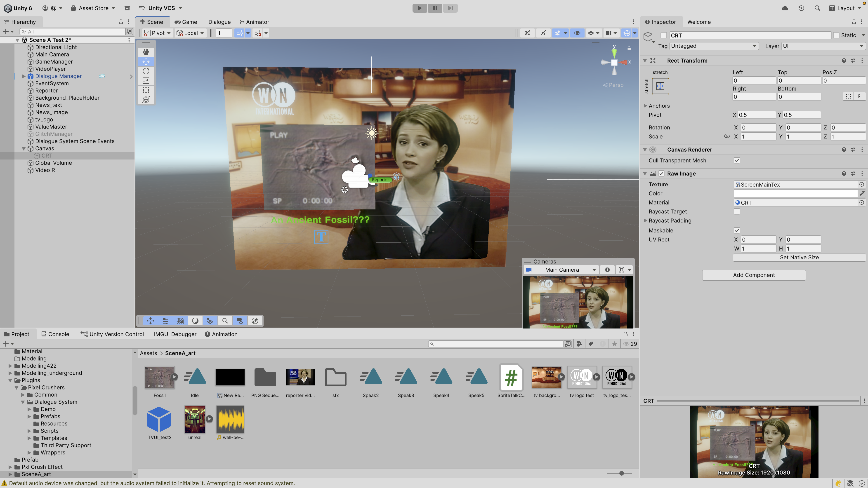The height and width of the screenshot is (488, 868).
Task: Open the Undo History clock icon
Action: click(801, 8)
